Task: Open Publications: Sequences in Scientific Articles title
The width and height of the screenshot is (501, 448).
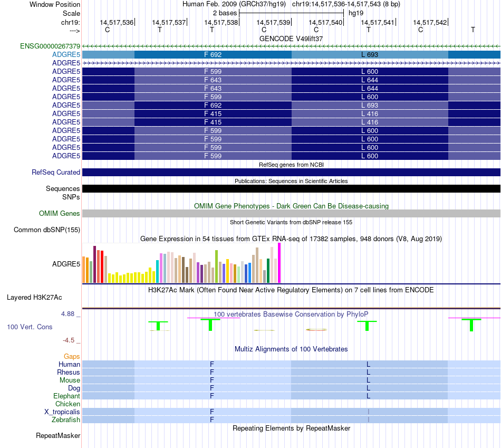Action: [291, 181]
